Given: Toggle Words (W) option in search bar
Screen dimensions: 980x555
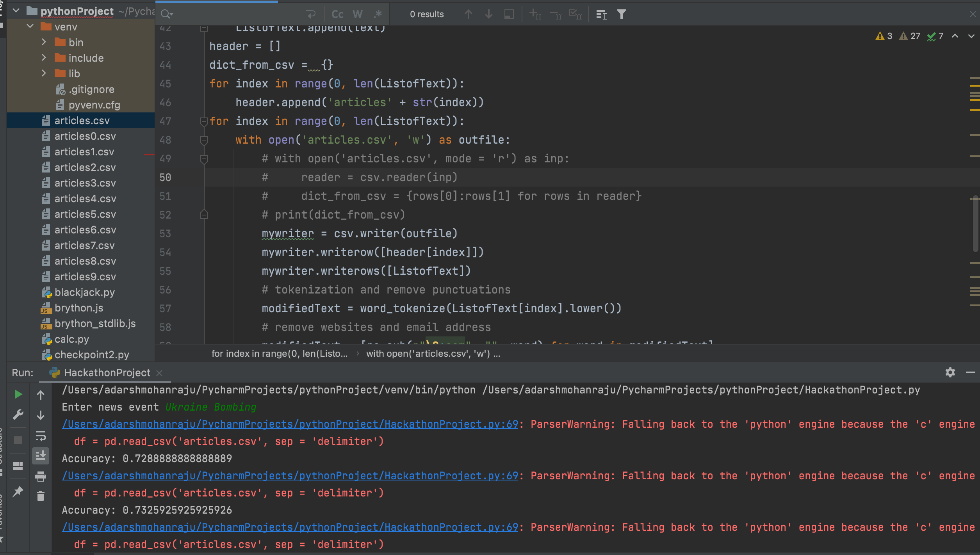Looking at the screenshot, I should (x=357, y=14).
